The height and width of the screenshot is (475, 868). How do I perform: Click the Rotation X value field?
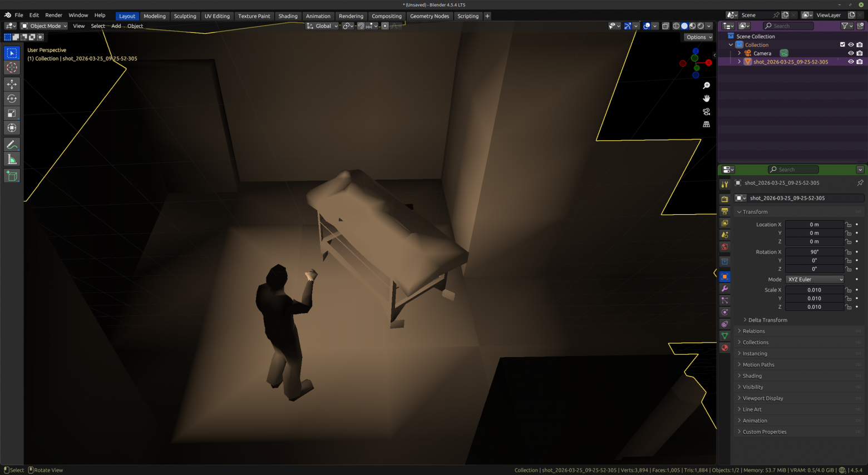[x=815, y=252]
